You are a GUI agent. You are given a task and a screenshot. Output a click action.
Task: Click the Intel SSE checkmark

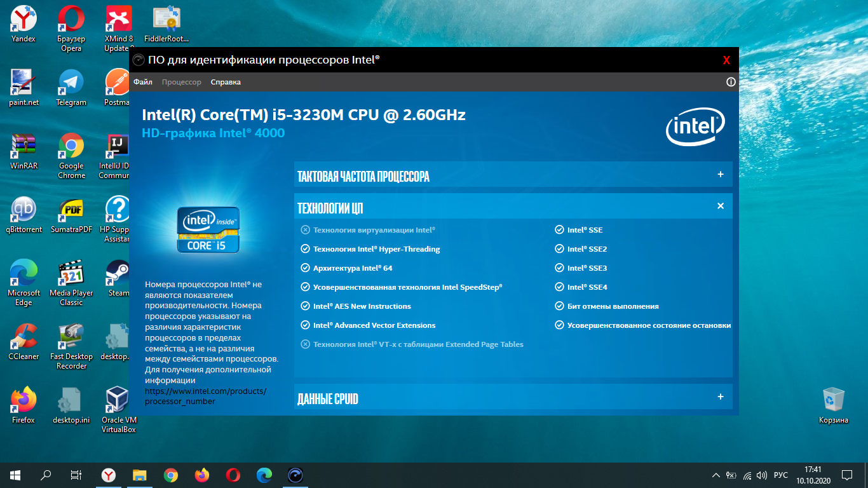coord(559,230)
